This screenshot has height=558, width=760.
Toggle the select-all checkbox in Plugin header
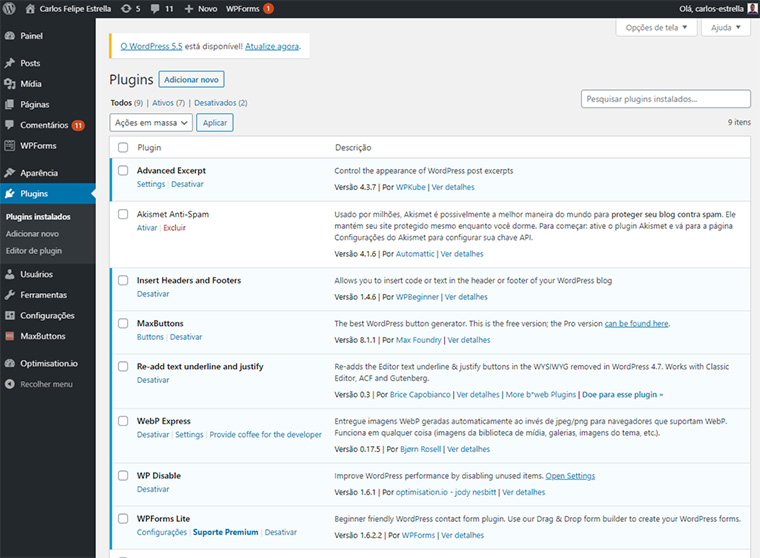tap(123, 147)
